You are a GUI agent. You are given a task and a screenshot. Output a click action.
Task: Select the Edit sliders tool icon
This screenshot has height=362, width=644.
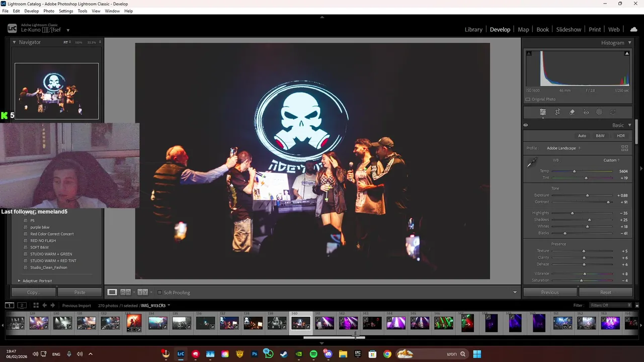click(x=543, y=112)
